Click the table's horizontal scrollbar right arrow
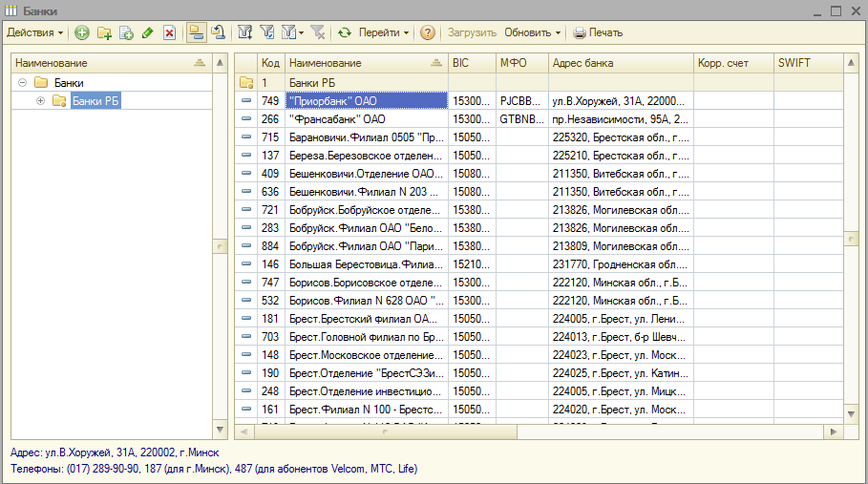Screen dimensions: 868x484 [x=836, y=431]
